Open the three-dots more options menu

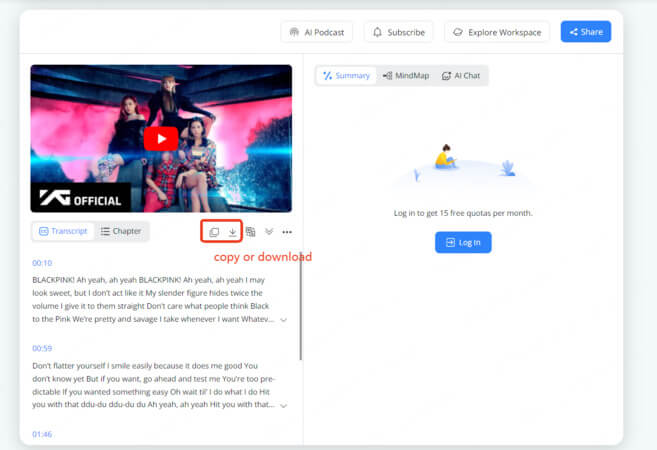pyautogui.click(x=287, y=232)
